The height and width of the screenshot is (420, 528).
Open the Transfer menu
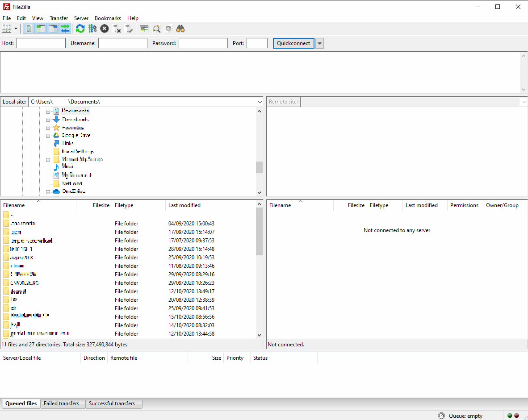coord(59,18)
